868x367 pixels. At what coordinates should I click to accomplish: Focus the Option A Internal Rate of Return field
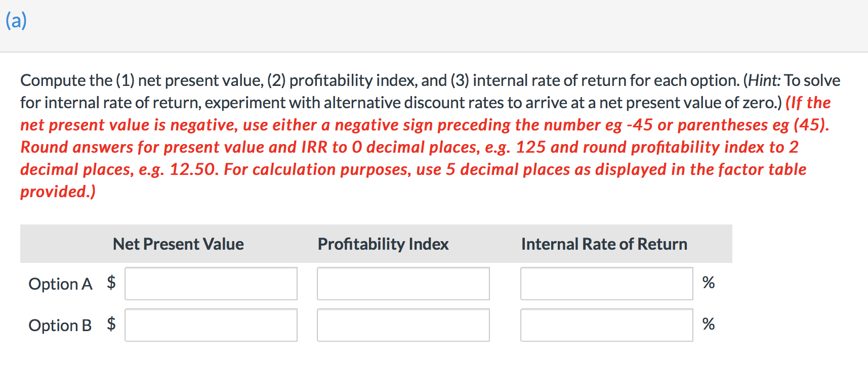[x=607, y=284]
